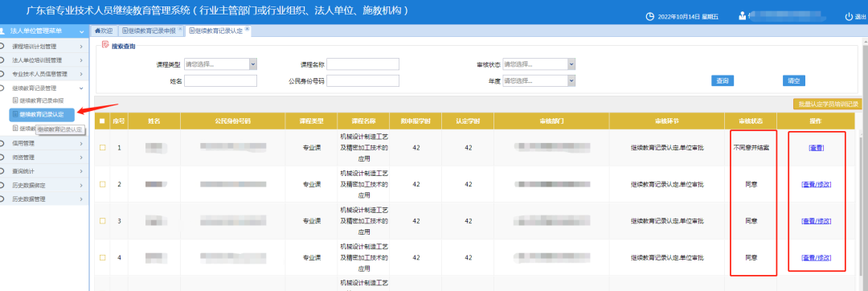
Task: Click circle icon beside 课程培训计划管理
Action: [2, 47]
